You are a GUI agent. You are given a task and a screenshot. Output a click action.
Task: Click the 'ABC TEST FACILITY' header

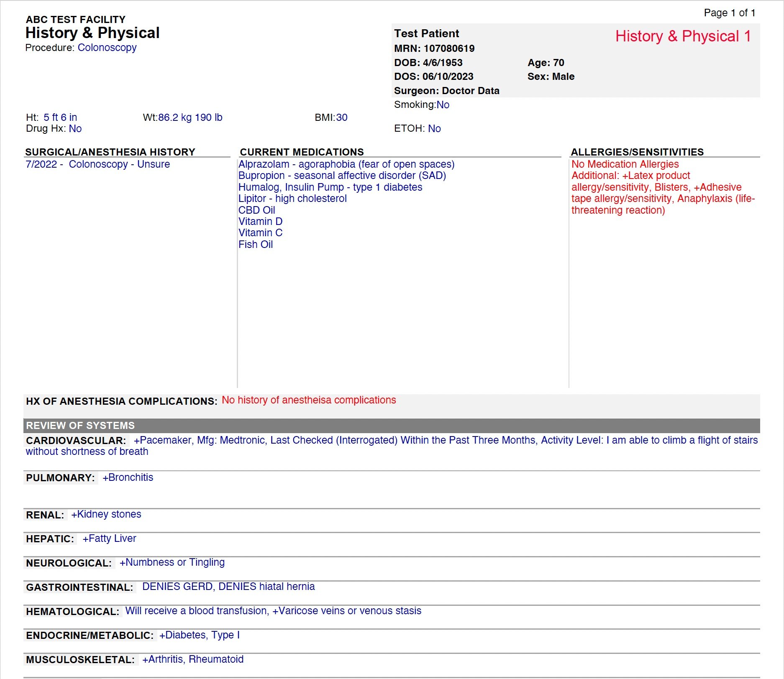point(76,19)
